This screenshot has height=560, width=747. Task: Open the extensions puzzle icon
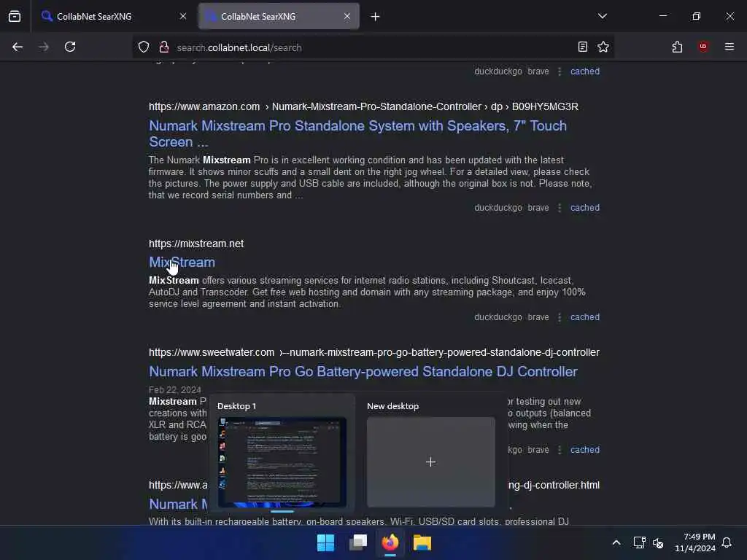tap(677, 47)
